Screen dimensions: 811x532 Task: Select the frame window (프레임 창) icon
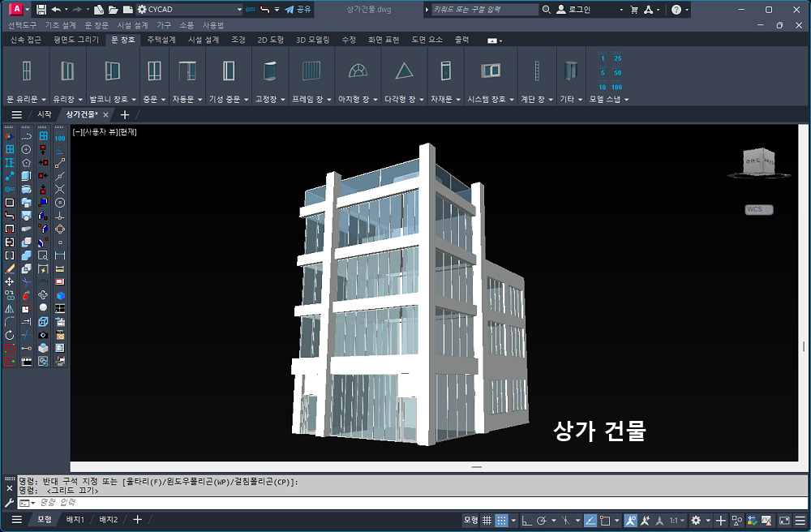(x=311, y=71)
